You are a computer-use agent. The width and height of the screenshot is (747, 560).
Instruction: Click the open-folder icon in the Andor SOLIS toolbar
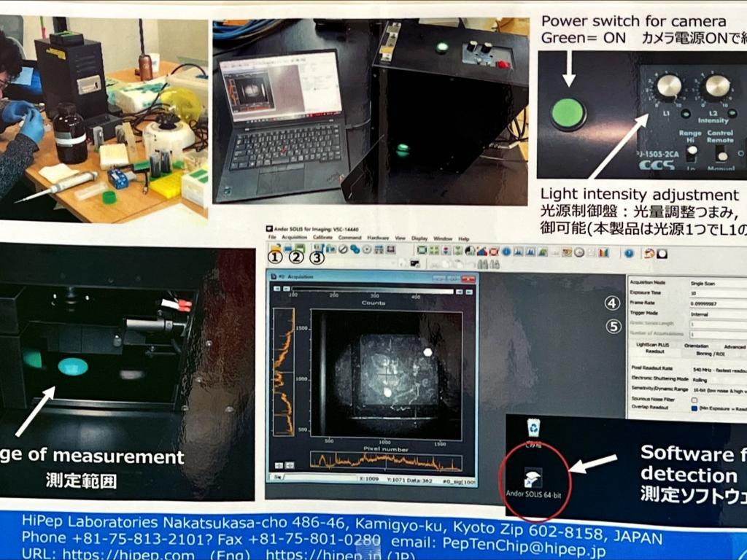click(275, 248)
